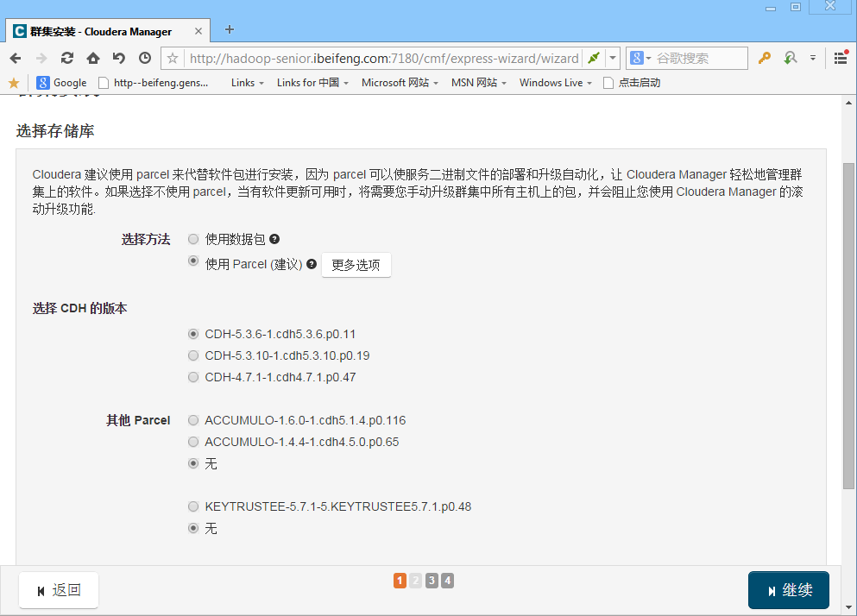Image resolution: width=857 pixels, height=616 pixels.
Task: Click the browser Forward arrow icon
Action: point(41,58)
